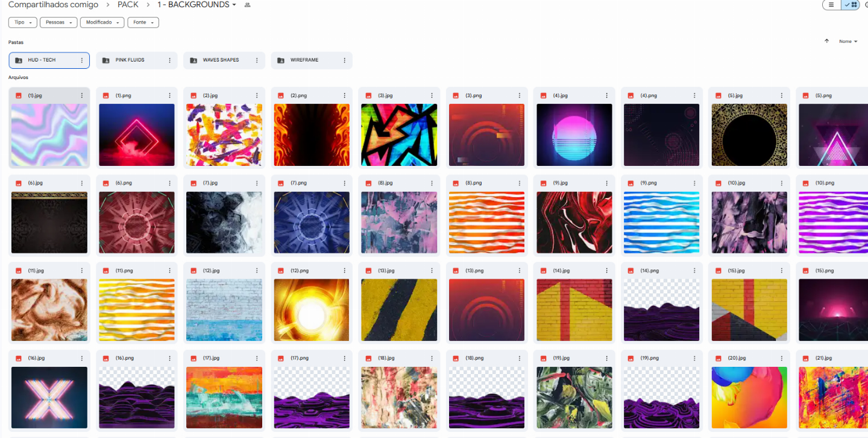Reverse sort direction with the up arrow
The image size is (868, 438).
click(826, 41)
